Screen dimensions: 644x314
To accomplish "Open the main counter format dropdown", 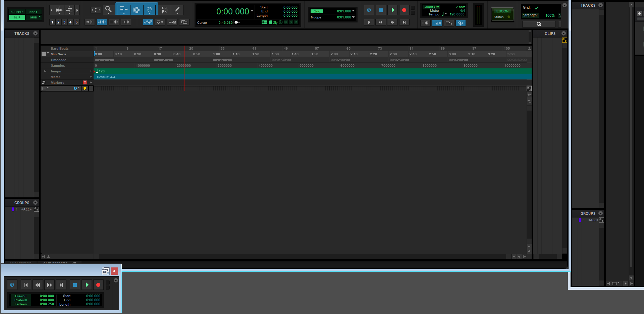I will [x=252, y=11].
